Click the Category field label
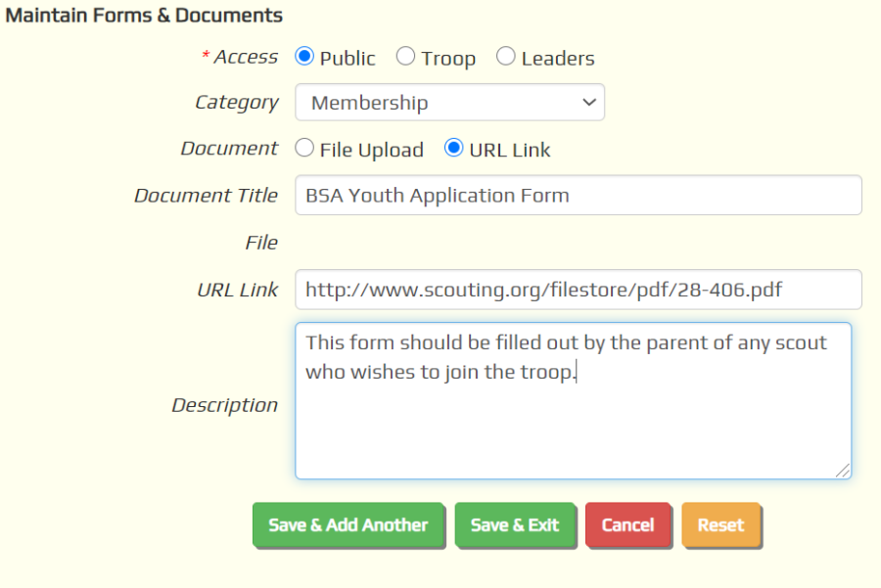881x588 pixels. click(x=237, y=103)
